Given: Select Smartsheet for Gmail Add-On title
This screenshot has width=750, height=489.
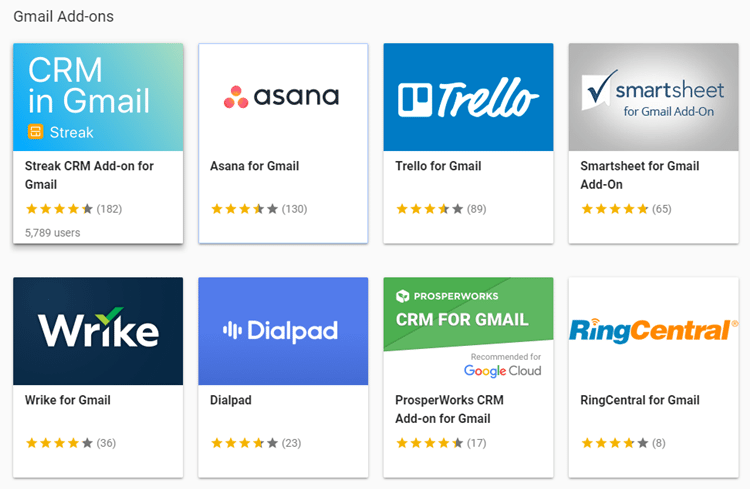Looking at the screenshot, I should (640, 175).
